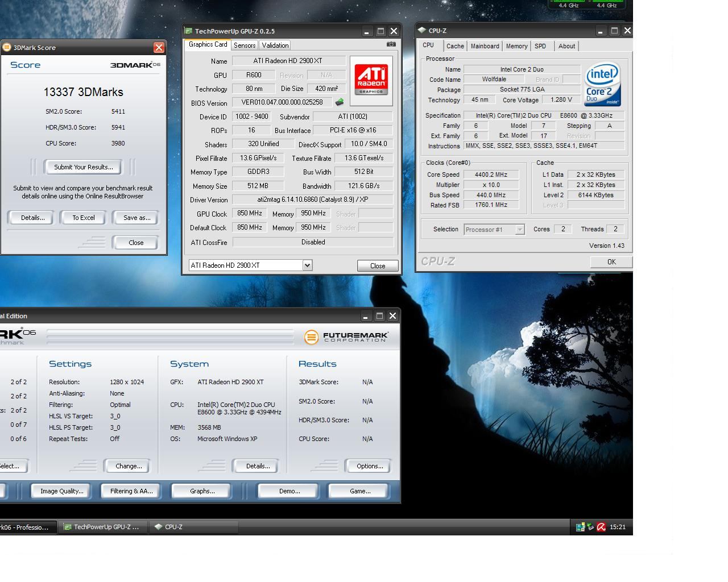
Task: Click the network monitors tray icon
Action: point(580,527)
